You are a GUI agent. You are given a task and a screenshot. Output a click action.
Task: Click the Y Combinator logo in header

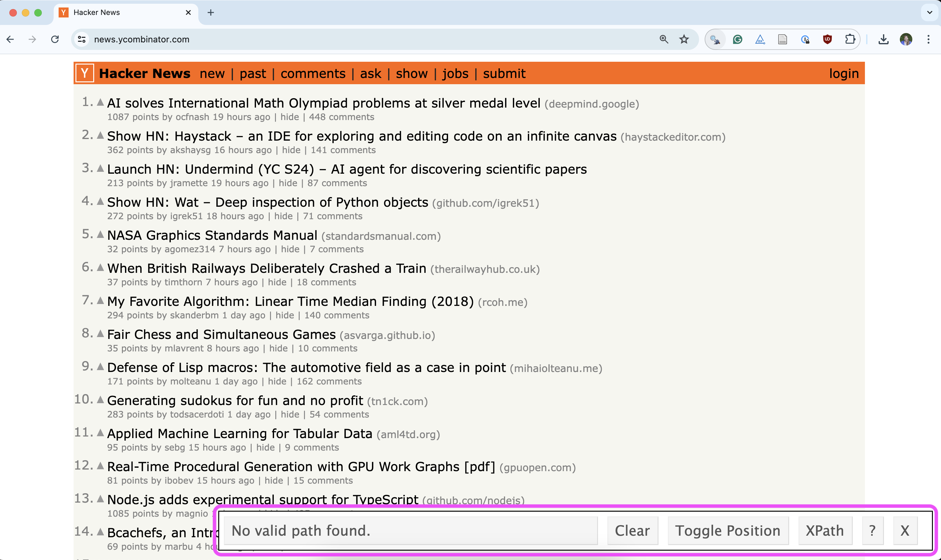(x=84, y=73)
